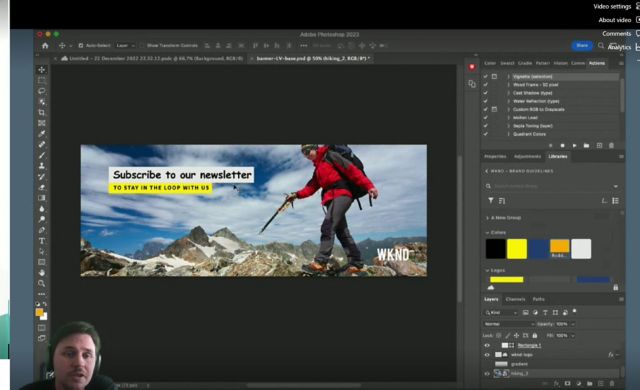Open the Auto-Select Layer dropdown

125,46
